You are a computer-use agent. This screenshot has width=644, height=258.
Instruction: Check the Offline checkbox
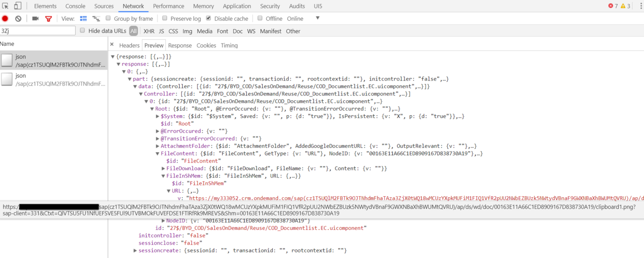(x=260, y=18)
